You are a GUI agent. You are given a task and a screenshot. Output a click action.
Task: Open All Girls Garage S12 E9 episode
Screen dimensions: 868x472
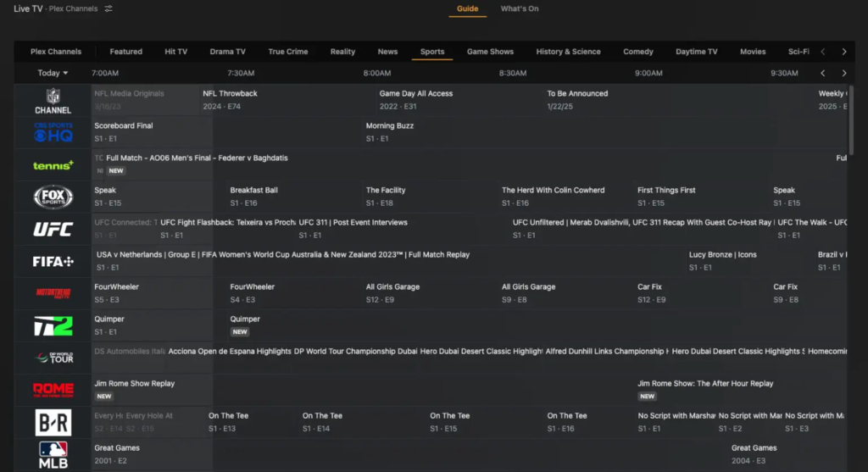431,292
